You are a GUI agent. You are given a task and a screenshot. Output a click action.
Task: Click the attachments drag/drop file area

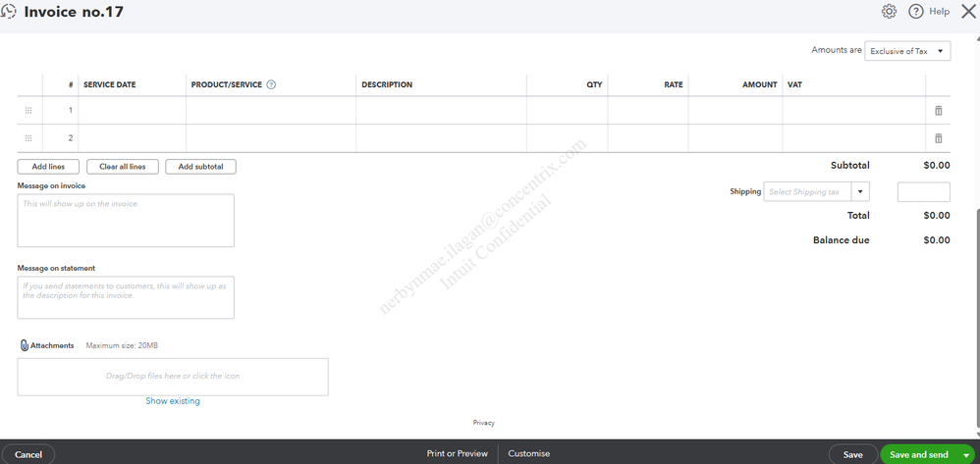point(173,377)
